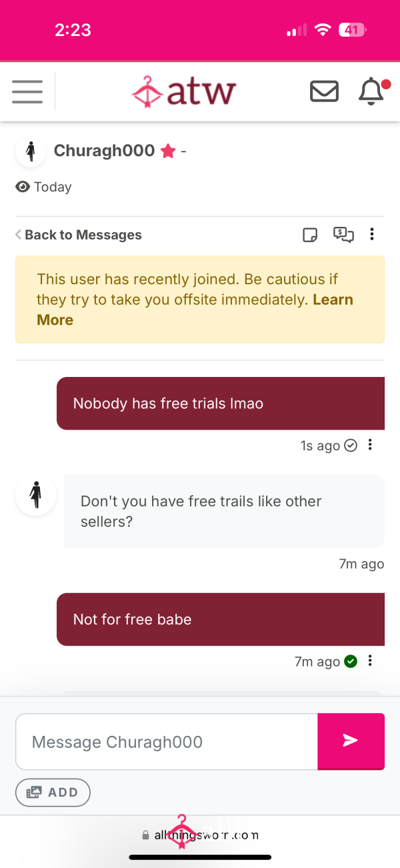The width and height of the screenshot is (400, 868).
Task: Open conversation three-dot options menu
Action: point(372,235)
